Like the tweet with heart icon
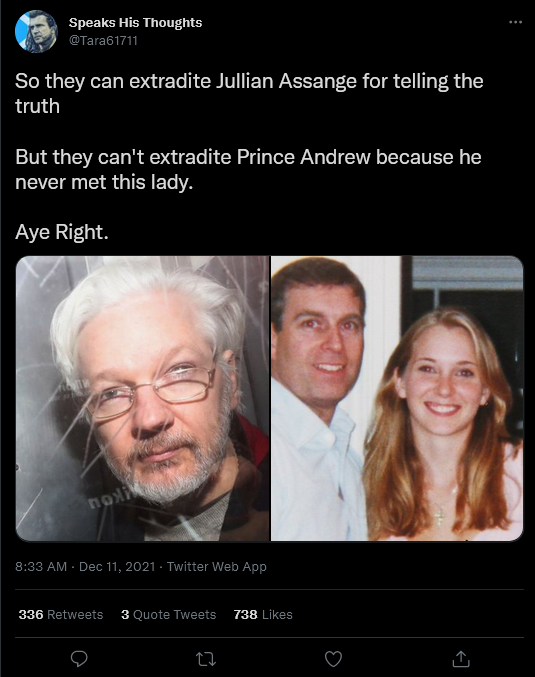Image resolution: width=535 pixels, height=677 pixels. click(333, 659)
